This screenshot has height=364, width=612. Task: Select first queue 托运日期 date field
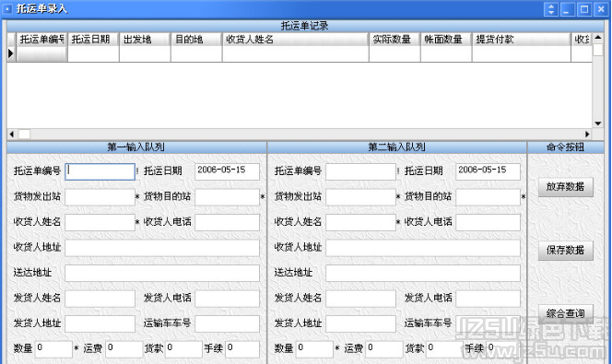(227, 171)
